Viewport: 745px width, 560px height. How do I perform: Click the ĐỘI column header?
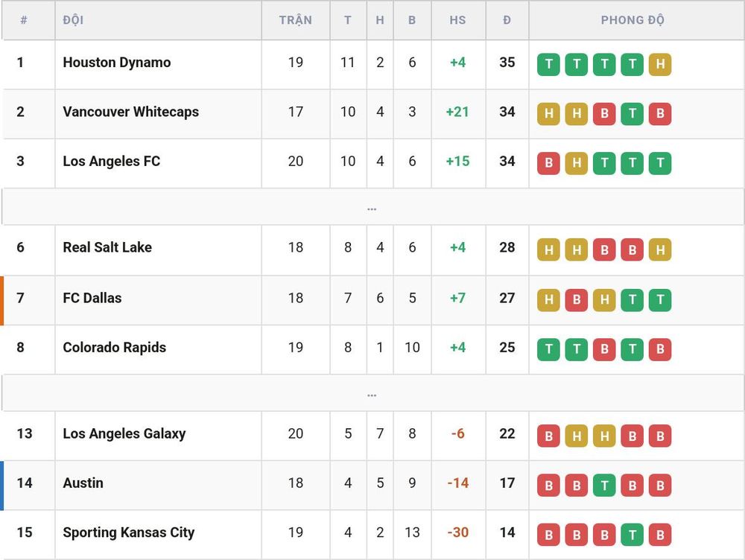(73, 20)
